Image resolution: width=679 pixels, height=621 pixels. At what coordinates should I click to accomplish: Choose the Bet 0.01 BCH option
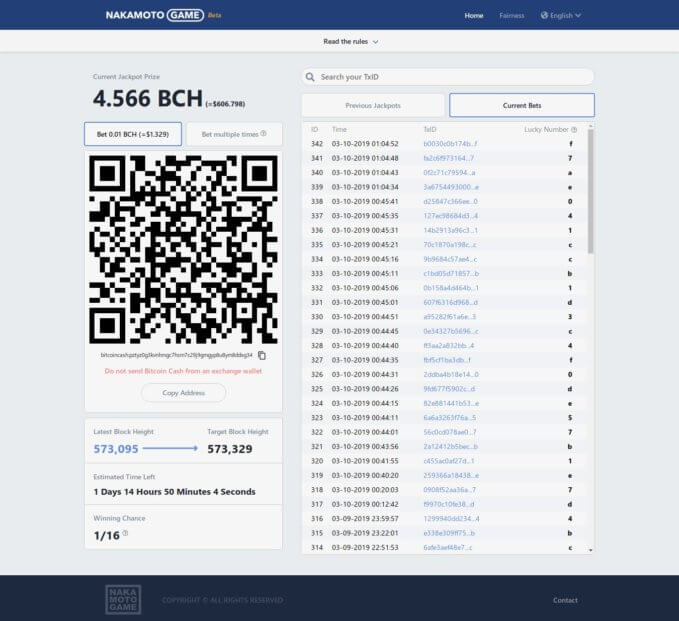[133, 134]
